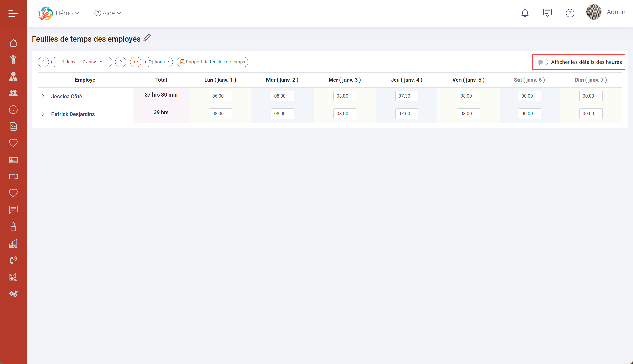Expand Jessica Côté's row

43,96
